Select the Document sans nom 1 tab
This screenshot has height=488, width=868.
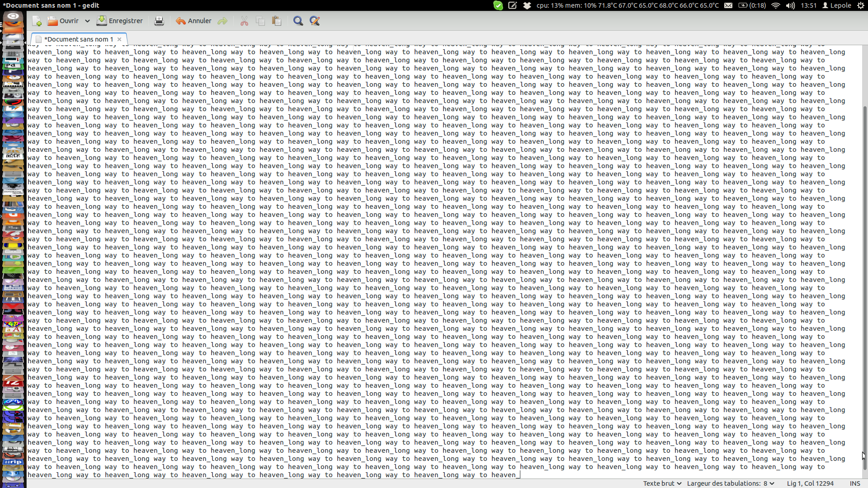pyautogui.click(x=78, y=39)
